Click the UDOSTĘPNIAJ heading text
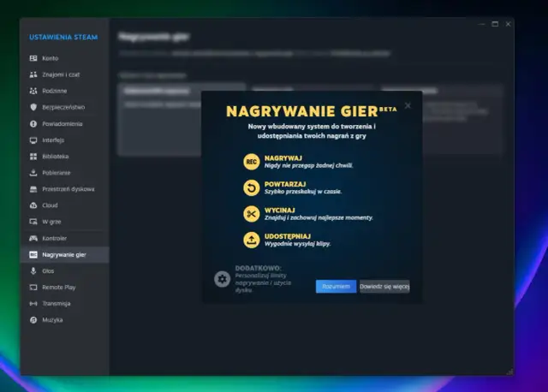548x392 pixels. click(x=288, y=236)
